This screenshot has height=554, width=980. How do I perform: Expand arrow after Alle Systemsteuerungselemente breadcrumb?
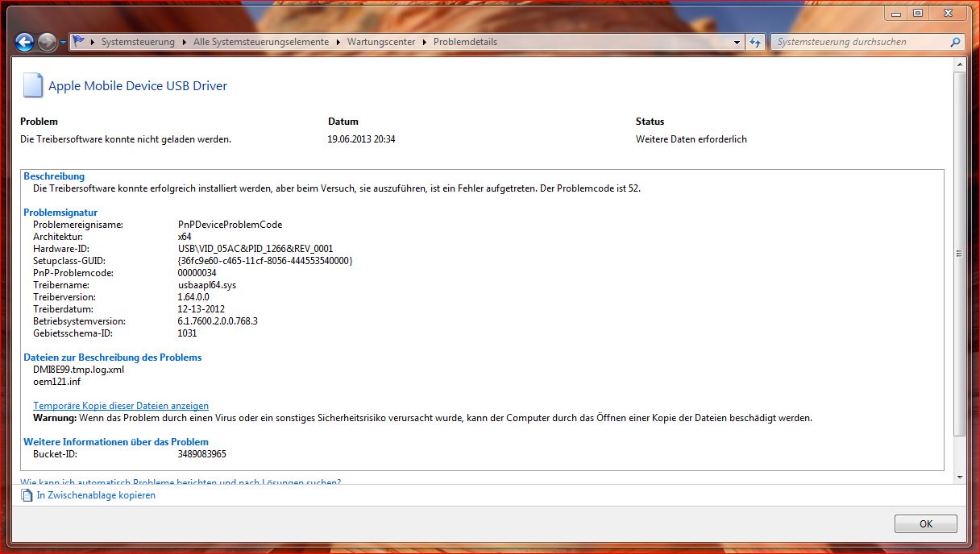[x=338, y=42]
